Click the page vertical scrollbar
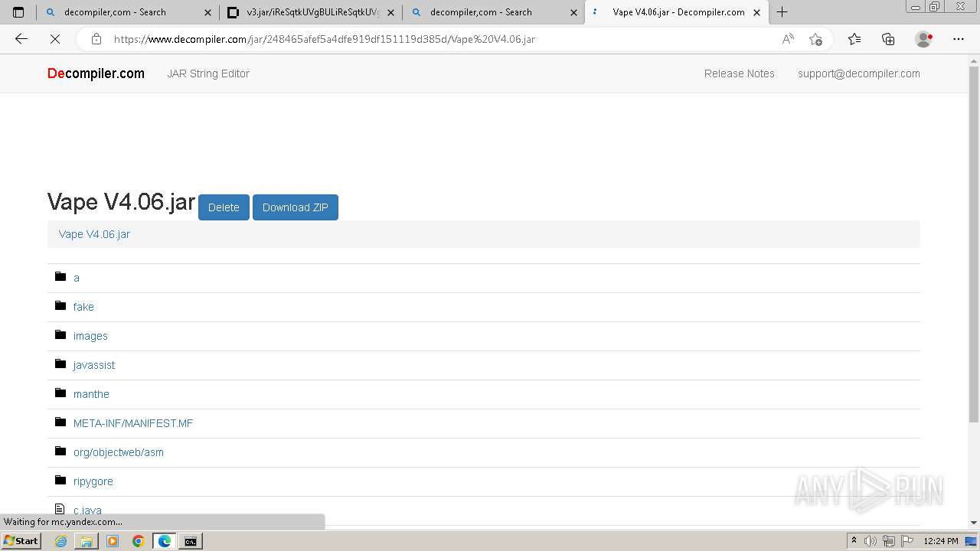Screen dimensions: 980x551 (x=974, y=245)
